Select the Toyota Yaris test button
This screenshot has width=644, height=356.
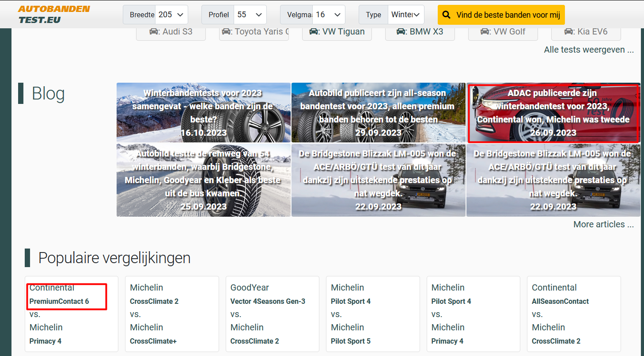point(254,34)
